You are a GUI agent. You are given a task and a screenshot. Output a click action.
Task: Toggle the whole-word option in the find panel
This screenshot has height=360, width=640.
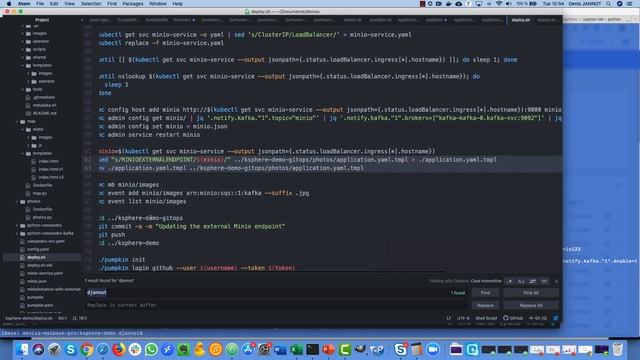click(544, 281)
